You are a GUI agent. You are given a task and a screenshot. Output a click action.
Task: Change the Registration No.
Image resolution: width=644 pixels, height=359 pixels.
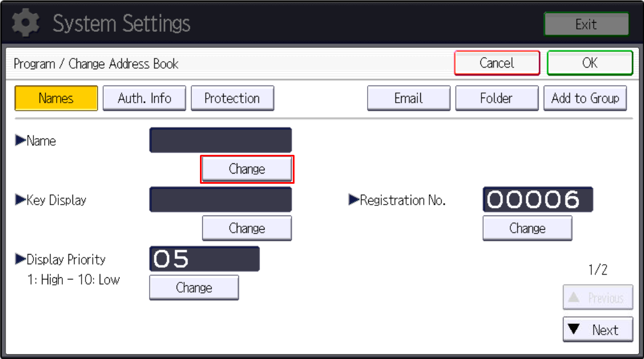[527, 228]
